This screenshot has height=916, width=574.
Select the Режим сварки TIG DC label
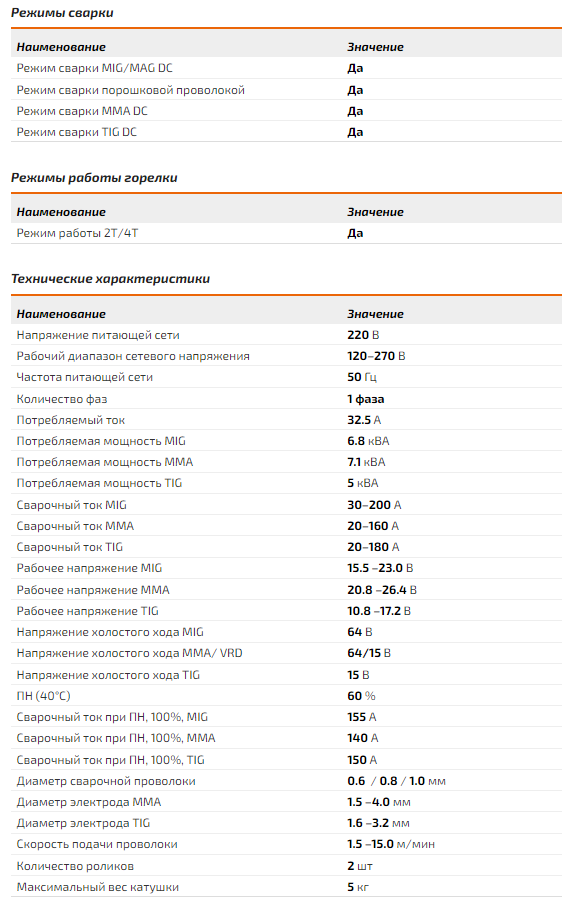(x=76, y=132)
